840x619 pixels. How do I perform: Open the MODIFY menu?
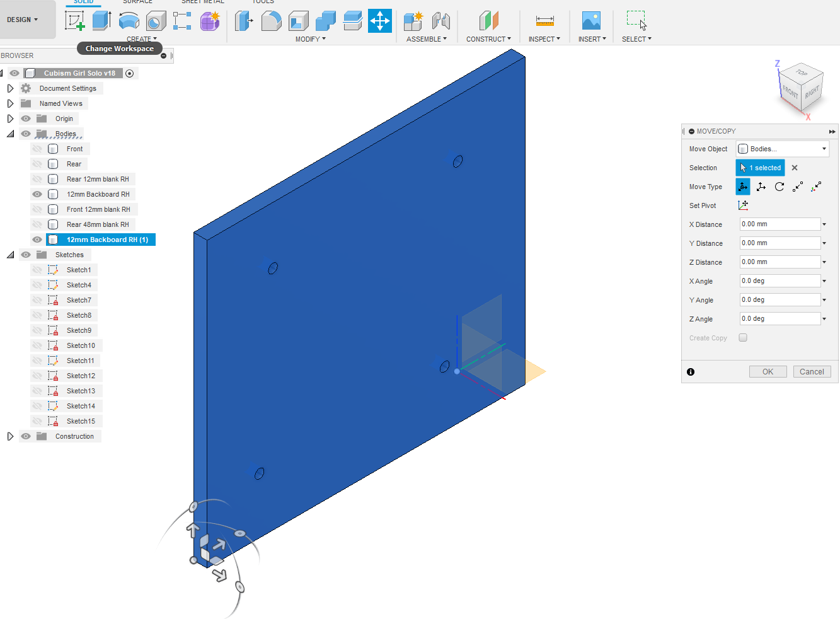point(311,39)
